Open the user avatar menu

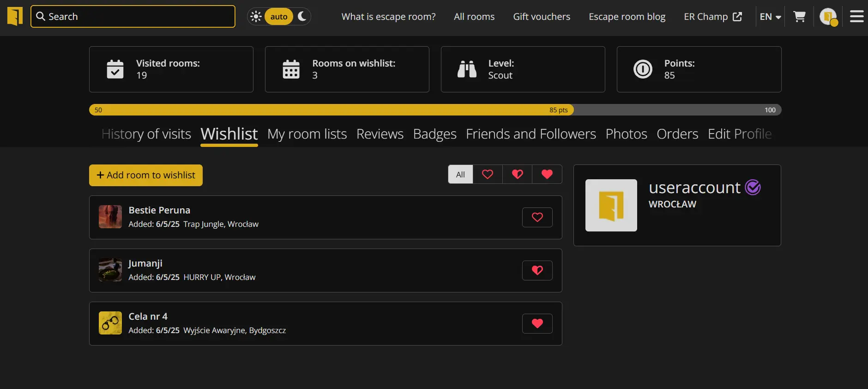[x=828, y=17]
